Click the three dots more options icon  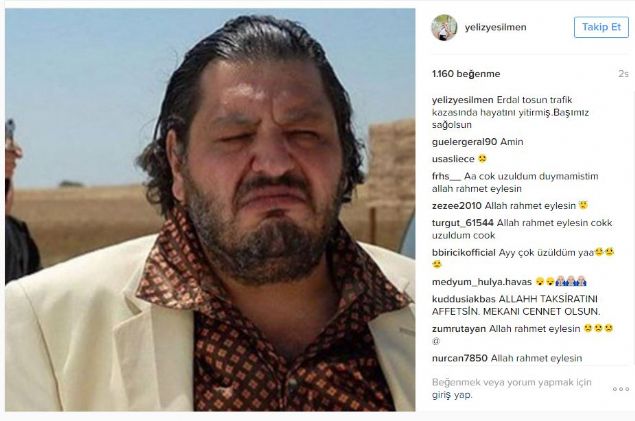point(620,389)
